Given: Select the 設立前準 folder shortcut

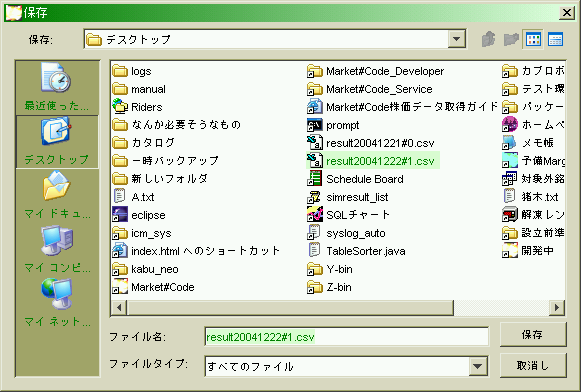Looking at the screenshot, I should 534,233.
